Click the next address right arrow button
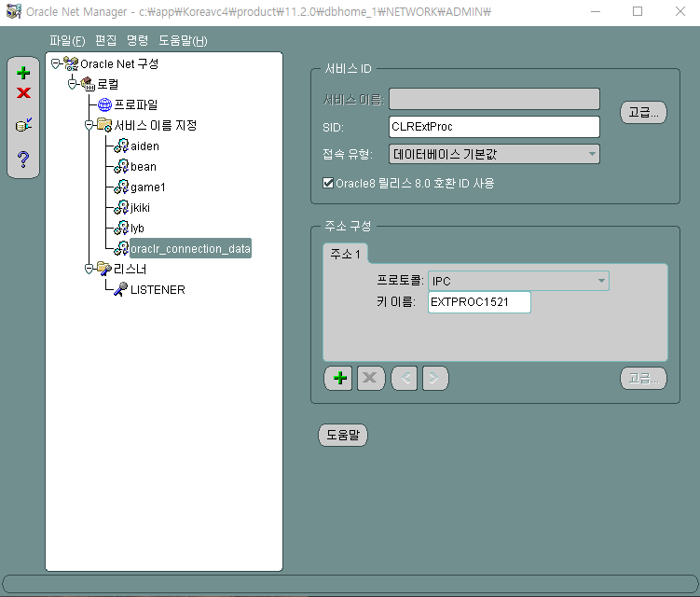The width and height of the screenshot is (700, 597). pyautogui.click(x=435, y=378)
